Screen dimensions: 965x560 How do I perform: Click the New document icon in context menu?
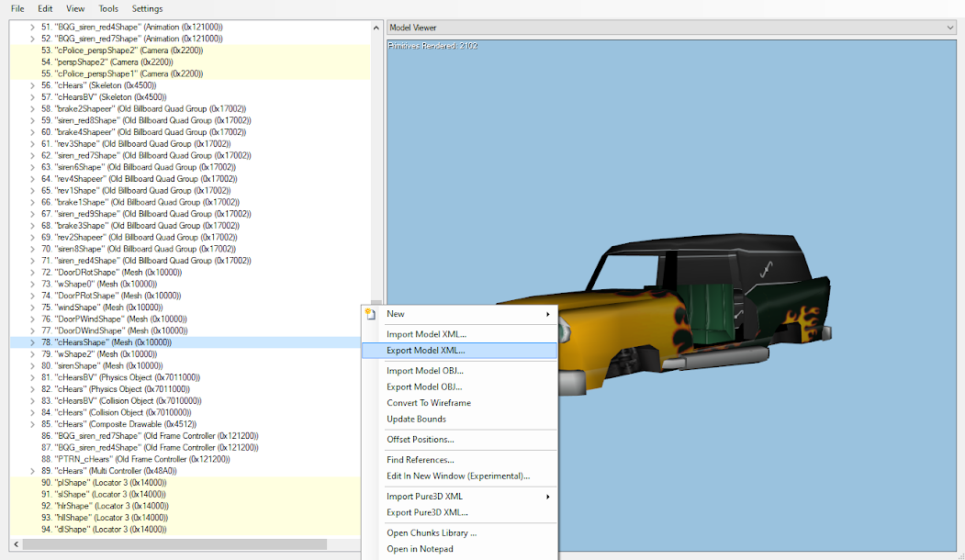coord(370,314)
